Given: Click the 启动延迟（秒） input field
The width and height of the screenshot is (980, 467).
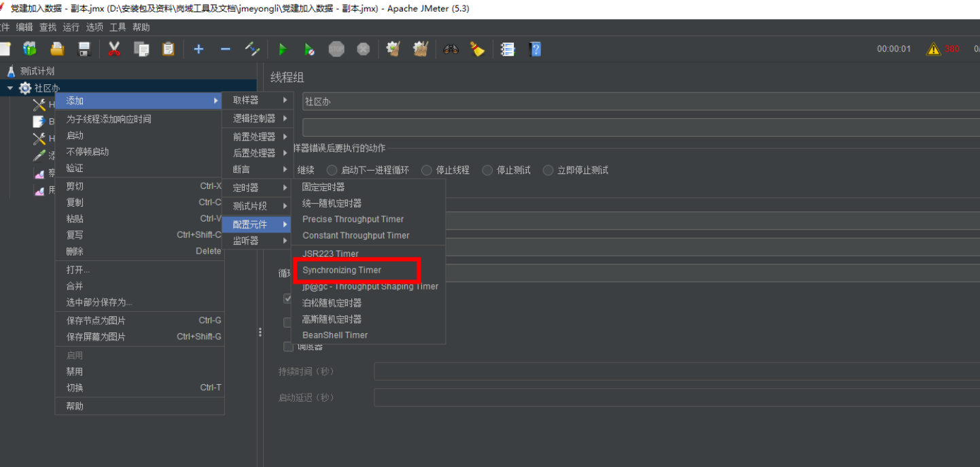Looking at the screenshot, I should (x=677, y=398).
